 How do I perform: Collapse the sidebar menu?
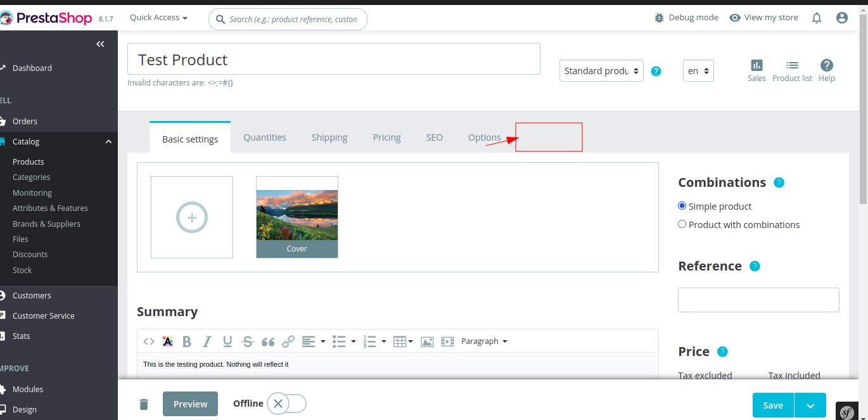[100, 44]
